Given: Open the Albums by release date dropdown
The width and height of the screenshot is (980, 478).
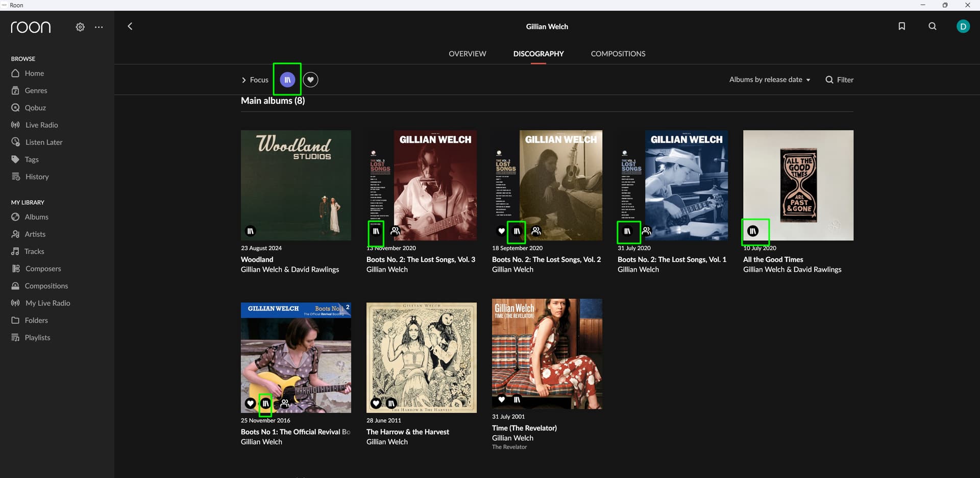Looking at the screenshot, I should click(x=770, y=80).
